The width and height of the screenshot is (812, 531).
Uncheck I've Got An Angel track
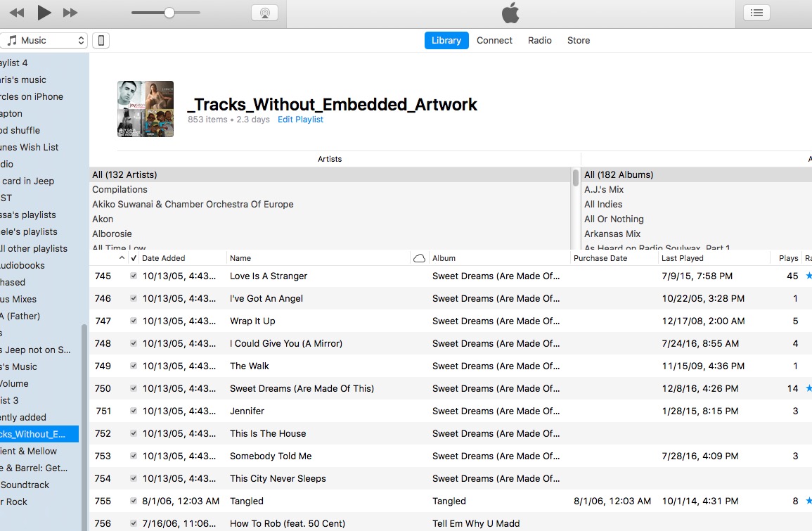[x=134, y=298]
